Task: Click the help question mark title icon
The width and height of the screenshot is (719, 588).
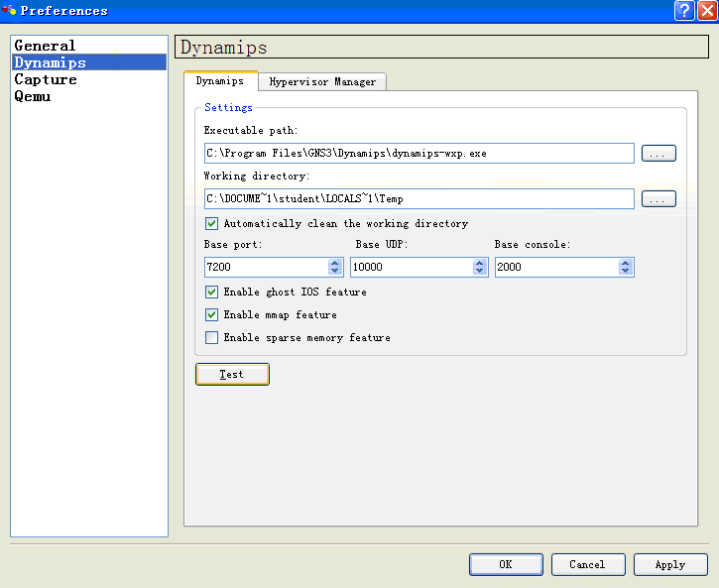Action: tap(683, 10)
